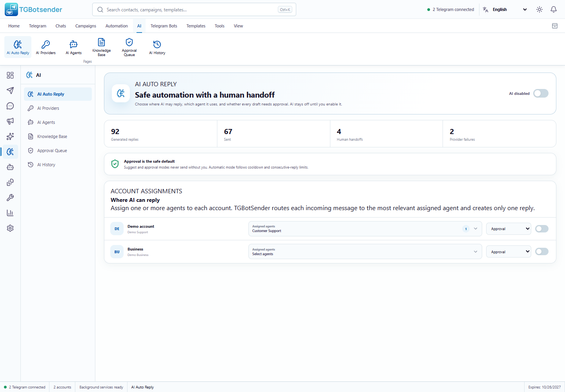This screenshot has width=565, height=392.
Task: Open campaigns megaphone icon in left rail
Action: pos(10,121)
